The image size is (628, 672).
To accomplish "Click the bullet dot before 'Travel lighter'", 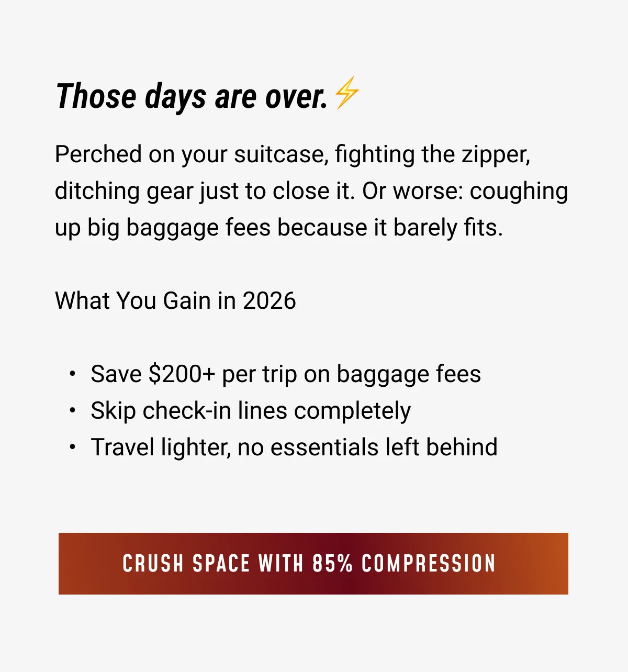I will 73,447.
